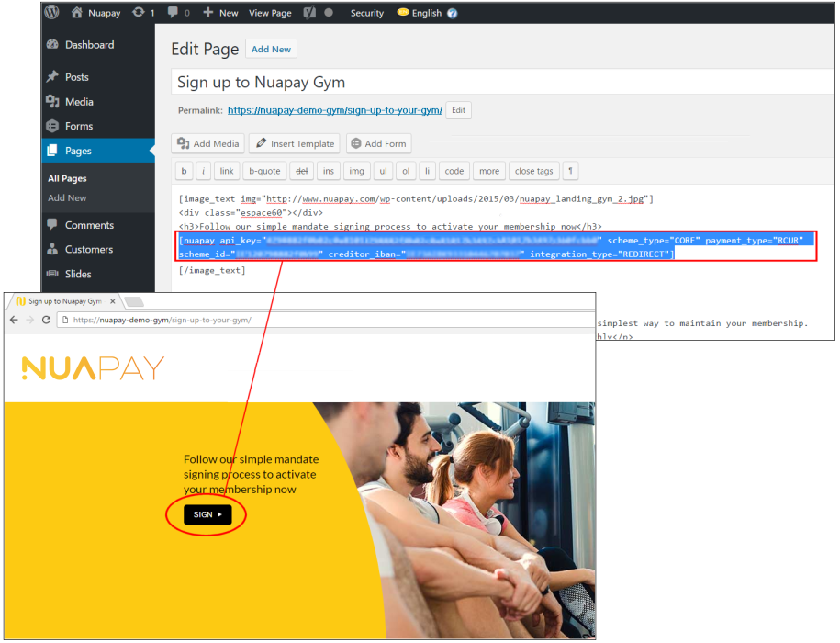Open the Security admin bar menu

[x=367, y=13]
